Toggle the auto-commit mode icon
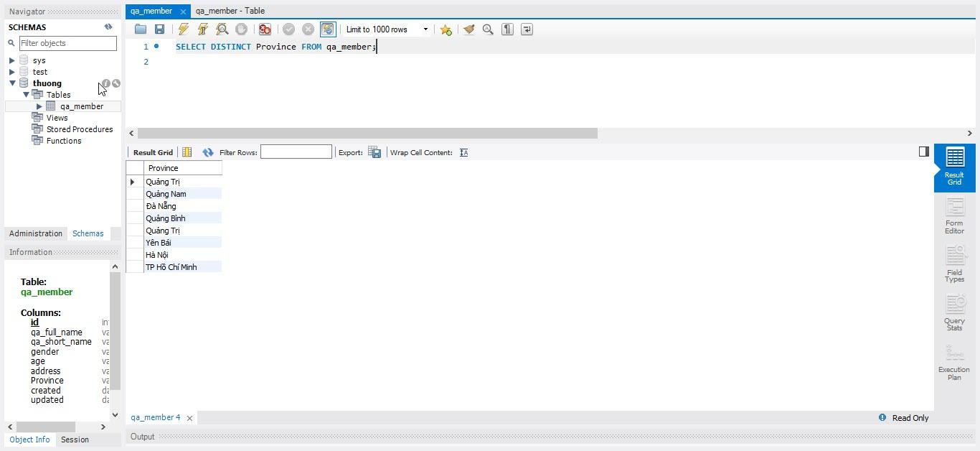Screen dimensions: 980x451 [327, 29]
